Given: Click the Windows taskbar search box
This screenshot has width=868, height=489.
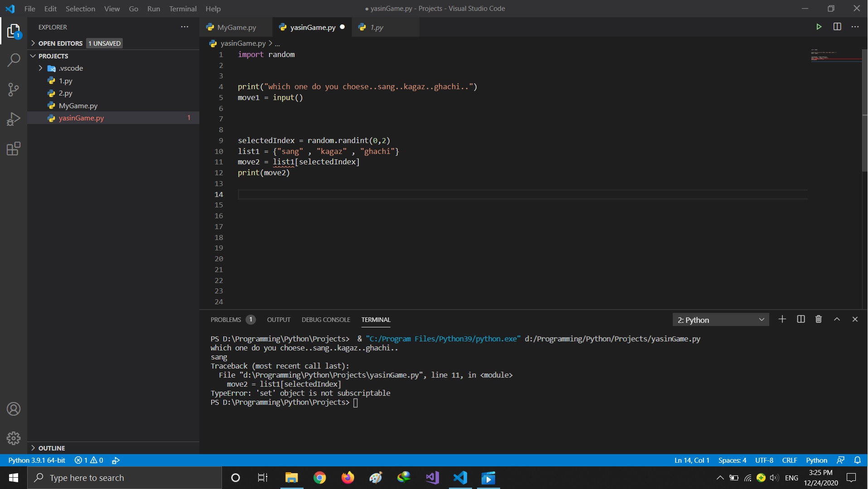Looking at the screenshot, I should (125, 478).
